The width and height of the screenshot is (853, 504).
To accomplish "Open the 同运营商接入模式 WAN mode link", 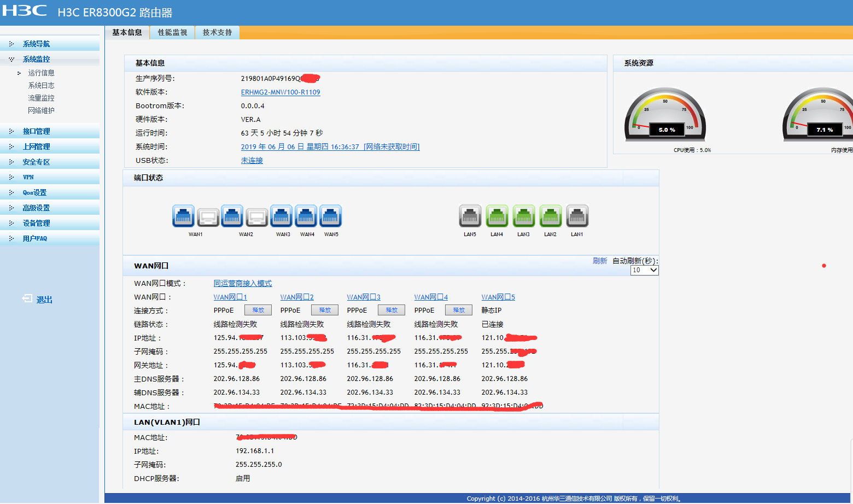I will coord(242,283).
